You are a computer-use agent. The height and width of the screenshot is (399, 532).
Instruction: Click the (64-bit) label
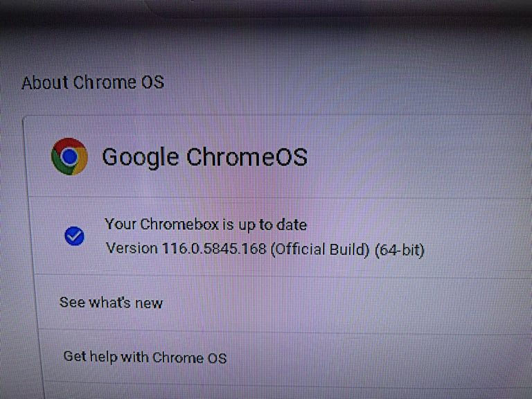coord(400,250)
